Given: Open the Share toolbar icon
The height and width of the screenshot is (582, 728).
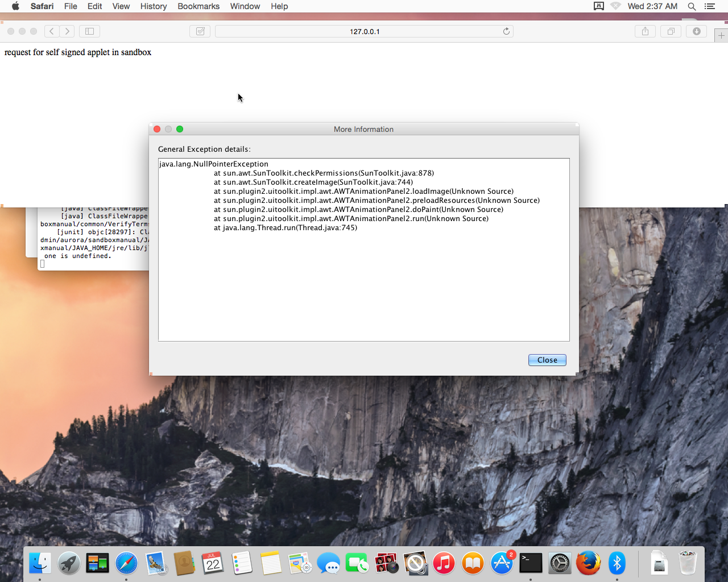Looking at the screenshot, I should 645,31.
